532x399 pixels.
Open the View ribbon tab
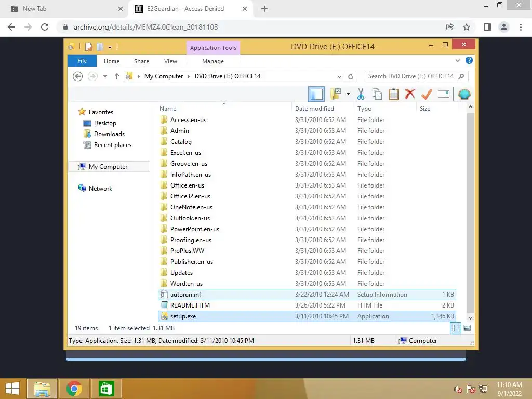[170, 61]
